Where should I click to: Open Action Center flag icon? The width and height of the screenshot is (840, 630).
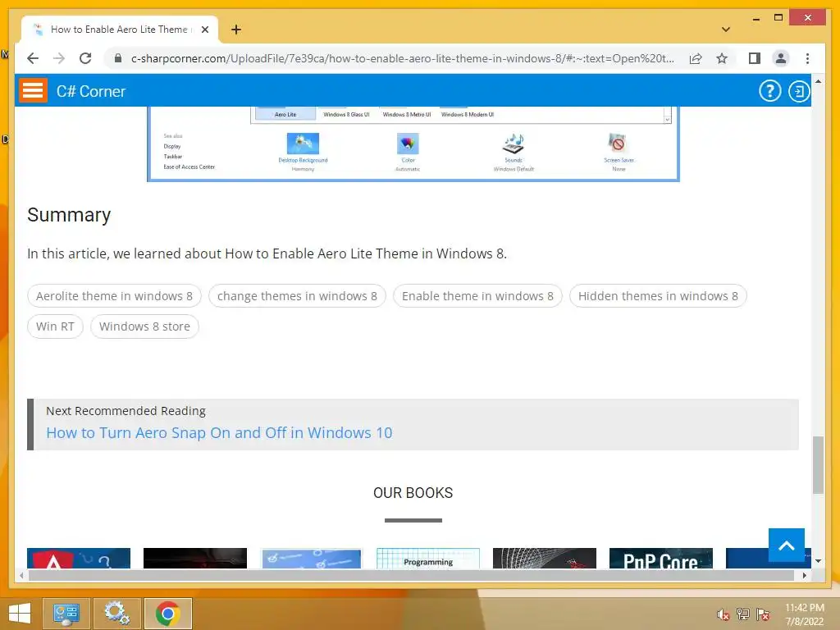pos(763,614)
